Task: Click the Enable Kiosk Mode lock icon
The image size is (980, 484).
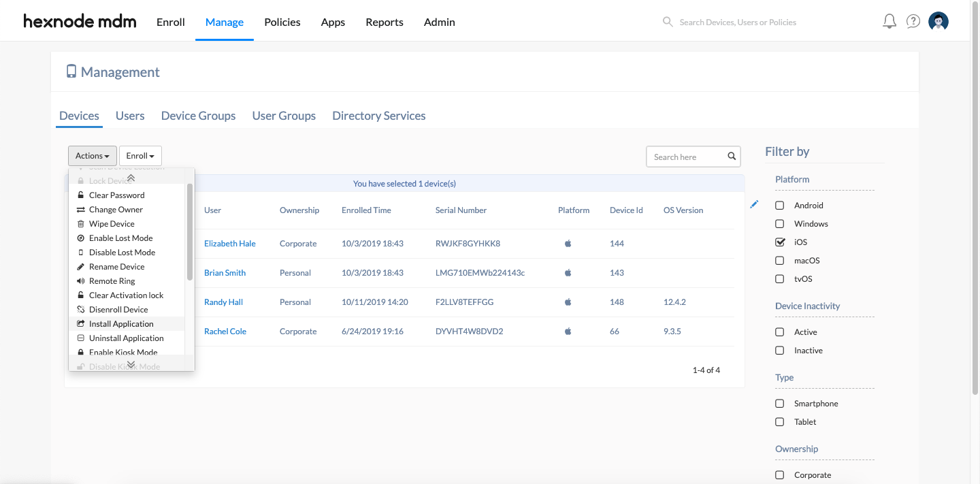Action: tap(81, 353)
